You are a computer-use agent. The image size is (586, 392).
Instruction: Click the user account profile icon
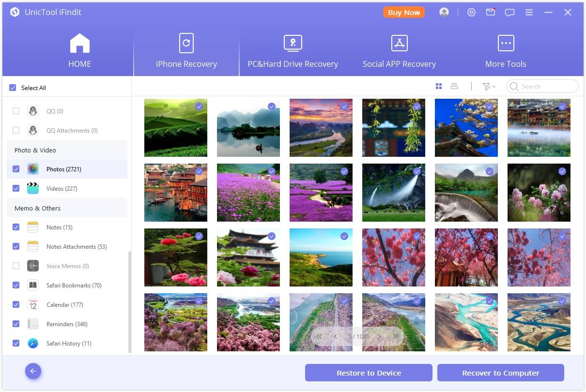tap(444, 13)
